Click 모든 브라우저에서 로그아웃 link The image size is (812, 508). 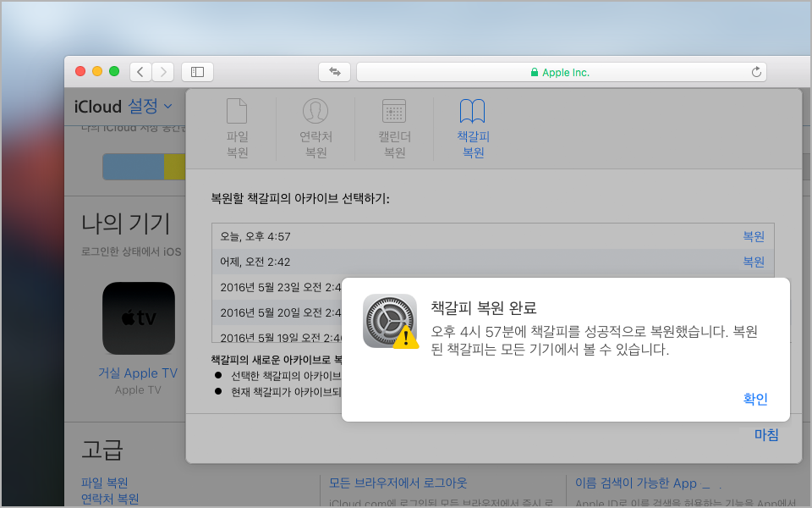398,483
